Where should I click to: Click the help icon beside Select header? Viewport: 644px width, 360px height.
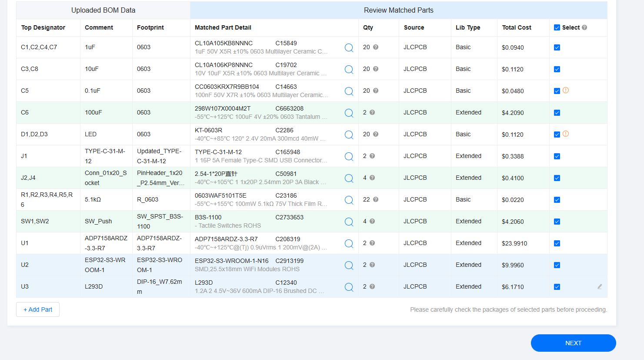coord(584,27)
